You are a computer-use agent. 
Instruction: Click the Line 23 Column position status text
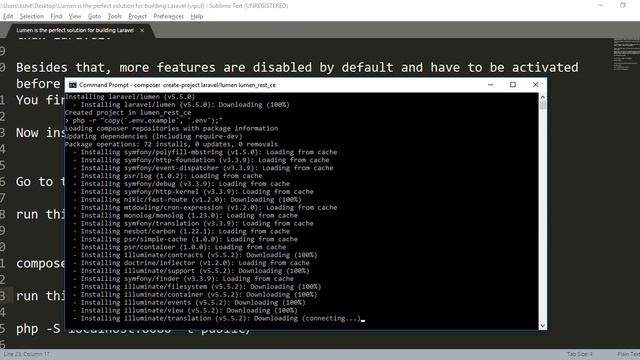point(27,354)
